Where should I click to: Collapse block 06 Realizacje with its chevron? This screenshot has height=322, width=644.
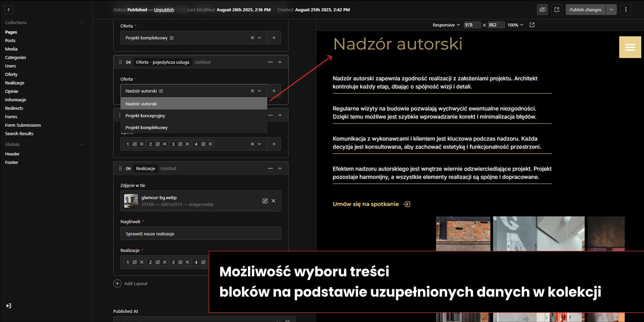pos(280,168)
